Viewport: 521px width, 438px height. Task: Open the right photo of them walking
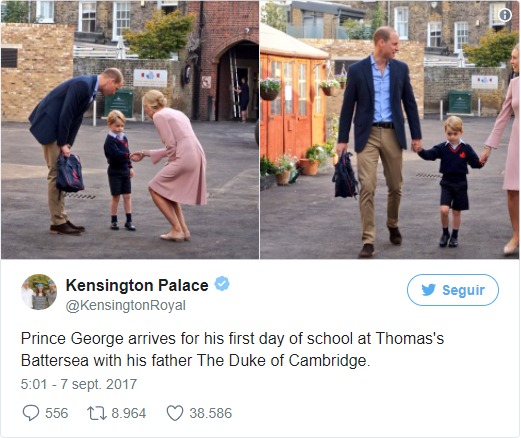click(390, 130)
